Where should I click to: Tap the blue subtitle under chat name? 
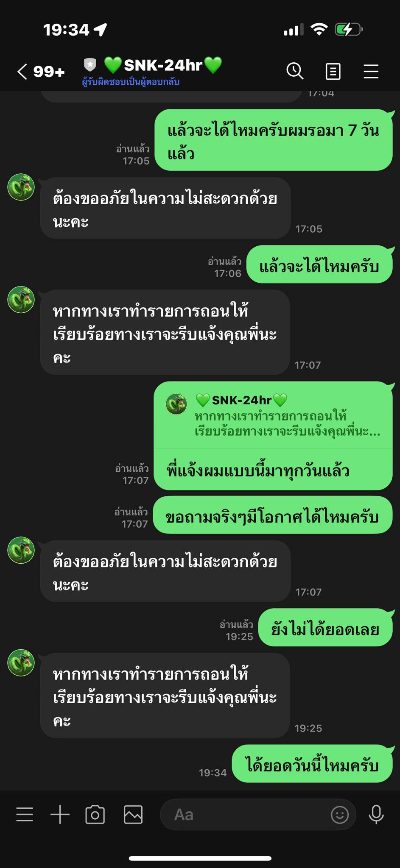click(x=131, y=82)
